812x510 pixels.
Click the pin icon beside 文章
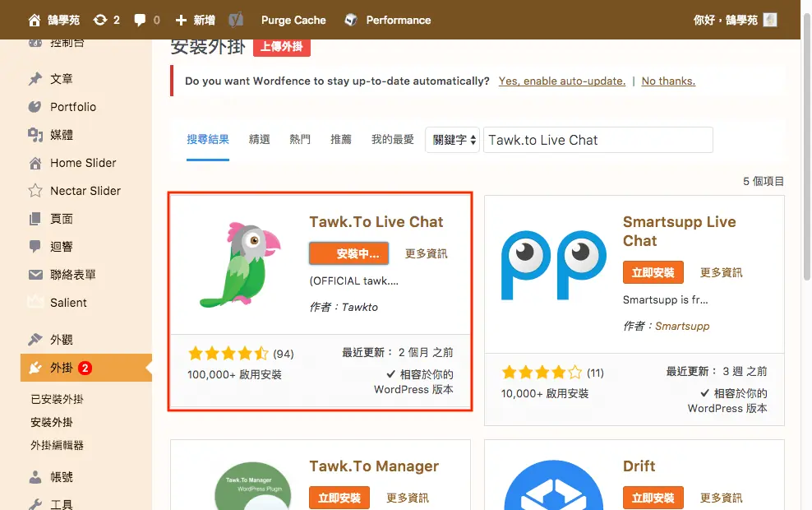35,79
